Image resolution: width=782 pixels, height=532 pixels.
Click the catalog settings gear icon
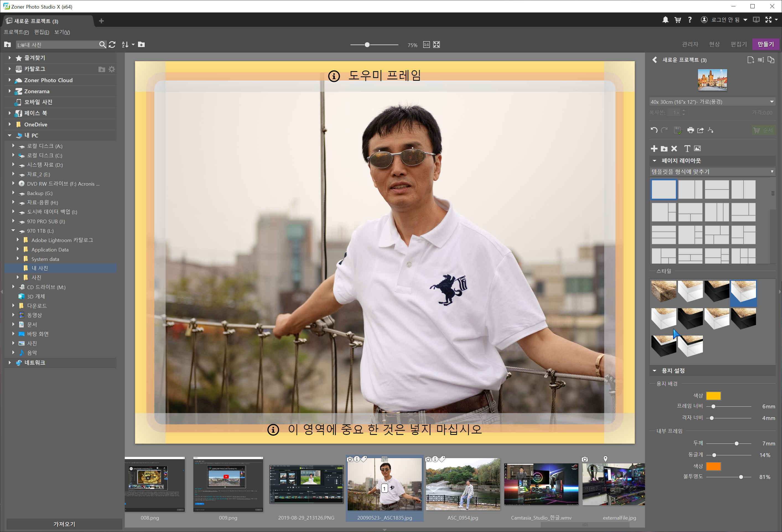112,69
